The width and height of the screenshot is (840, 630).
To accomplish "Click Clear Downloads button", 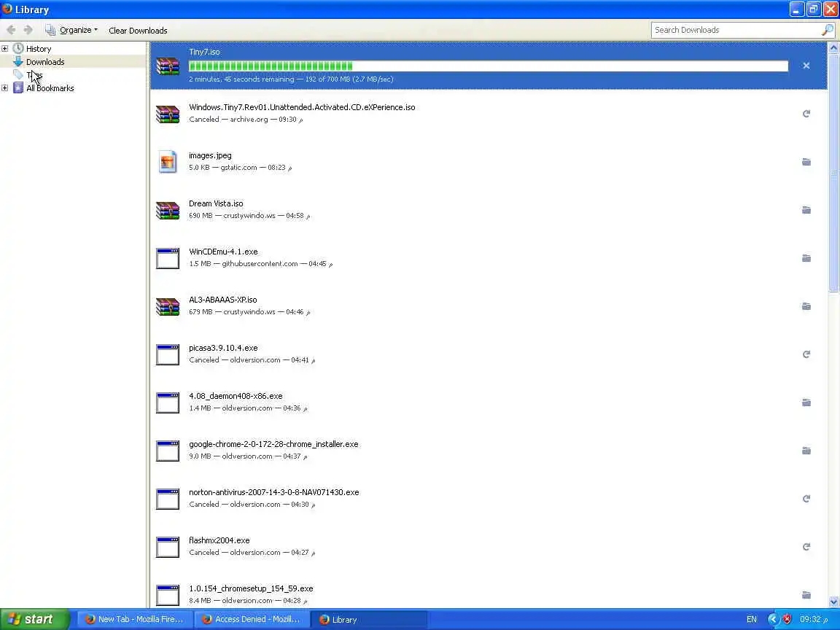I will [x=138, y=31].
